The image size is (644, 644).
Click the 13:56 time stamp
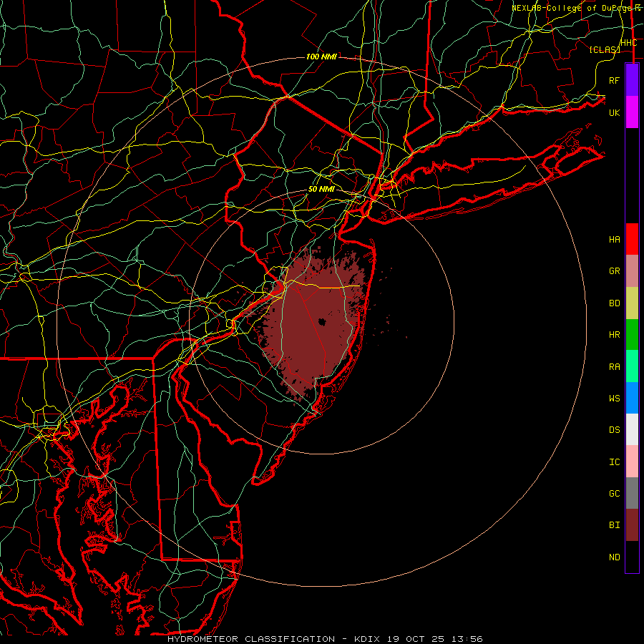467,639
